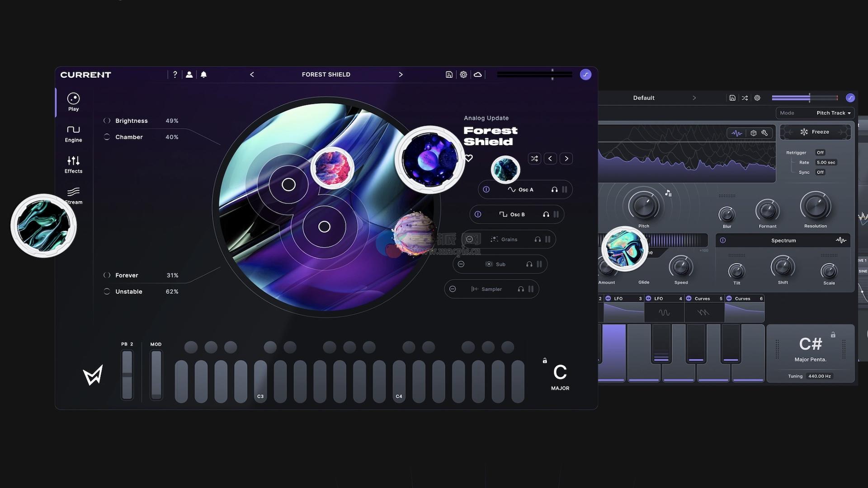Randomize preset with shuffle button
This screenshot has height=488, width=868.
tap(534, 159)
